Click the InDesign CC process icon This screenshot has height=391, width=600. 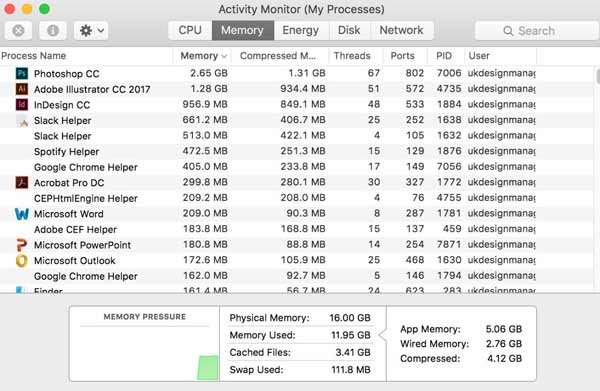click(22, 104)
